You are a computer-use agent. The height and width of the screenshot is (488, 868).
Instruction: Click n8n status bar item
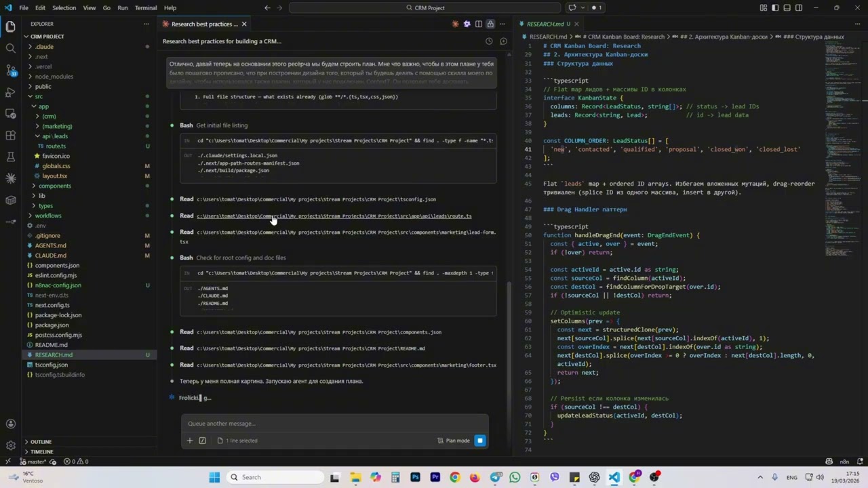point(845,462)
